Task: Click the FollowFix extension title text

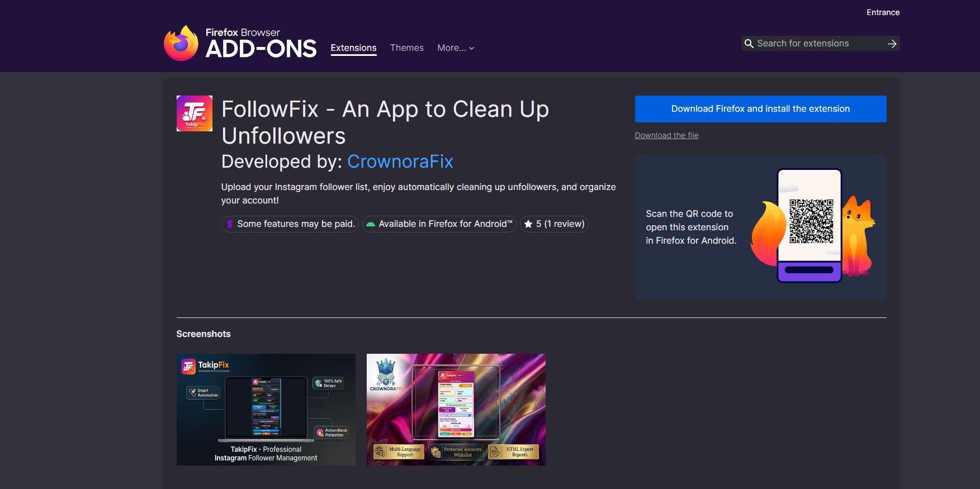Action: [385, 122]
